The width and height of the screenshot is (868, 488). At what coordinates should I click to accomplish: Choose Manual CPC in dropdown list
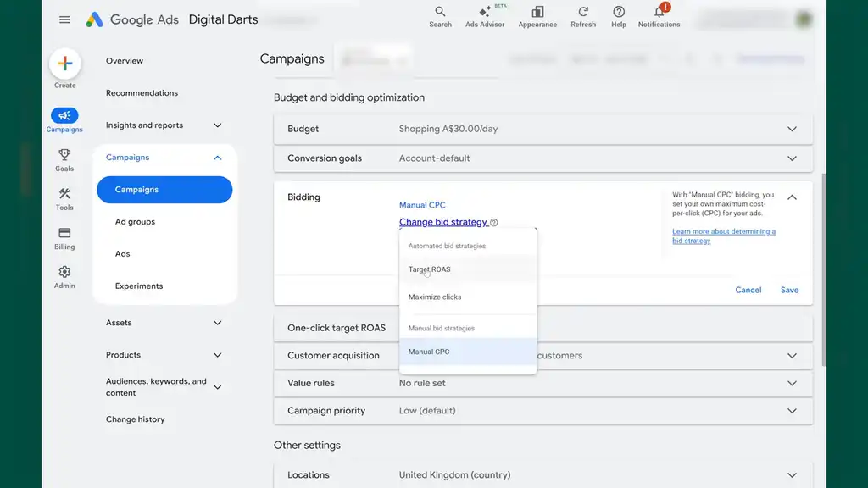coord(468,352)
